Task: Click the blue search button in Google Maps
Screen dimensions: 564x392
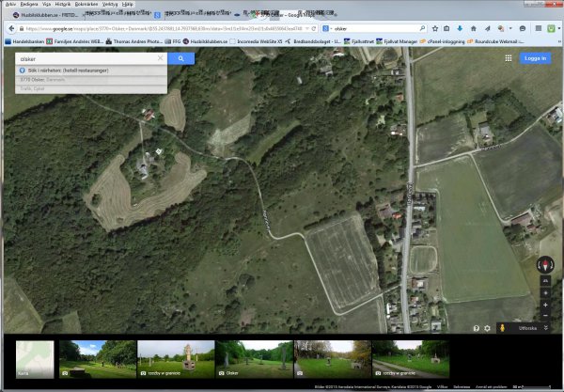Action: coord(180,58)
